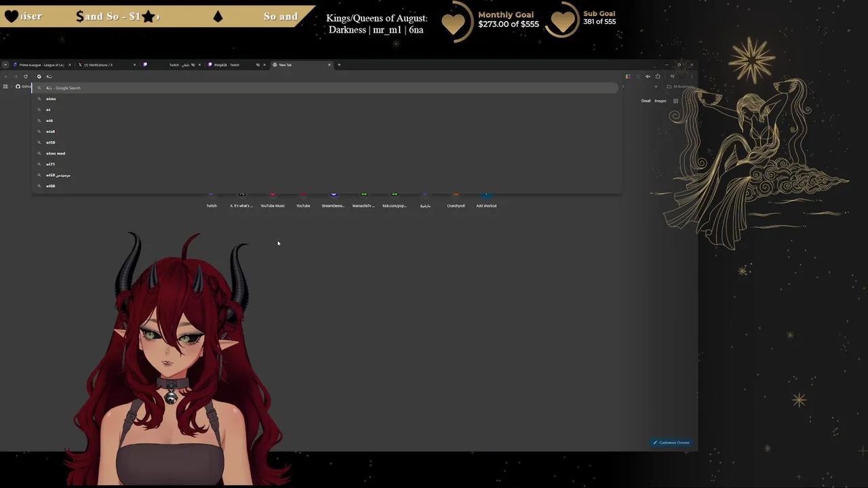The height and width of the screenshot is (488, 868).
Task: Click the media control speaker icon
Action: pos(648,77)
